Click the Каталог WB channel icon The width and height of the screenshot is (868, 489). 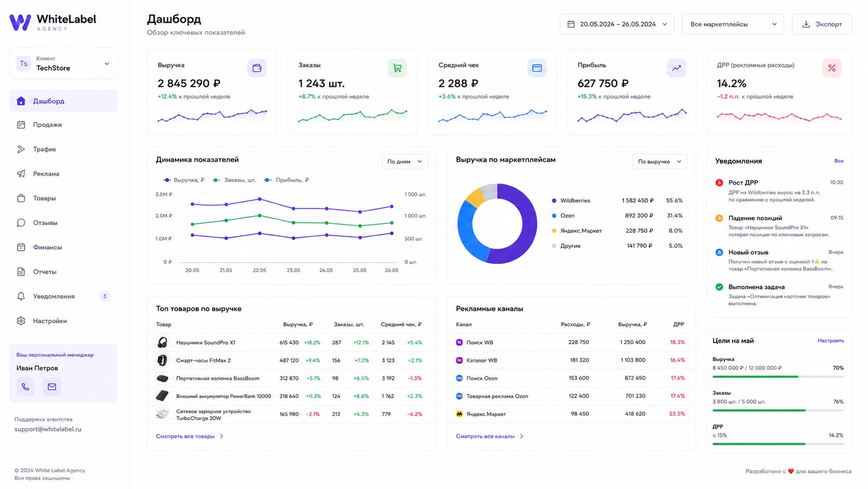(459, 360)
